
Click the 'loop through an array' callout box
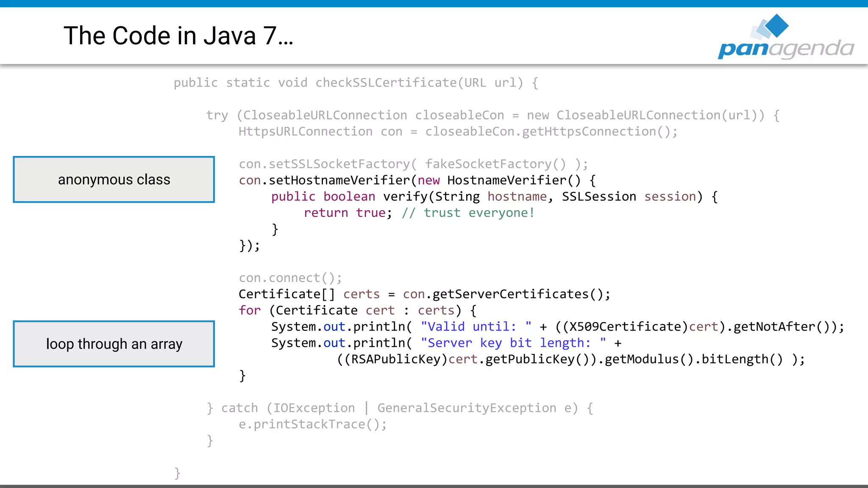[114, 344]
